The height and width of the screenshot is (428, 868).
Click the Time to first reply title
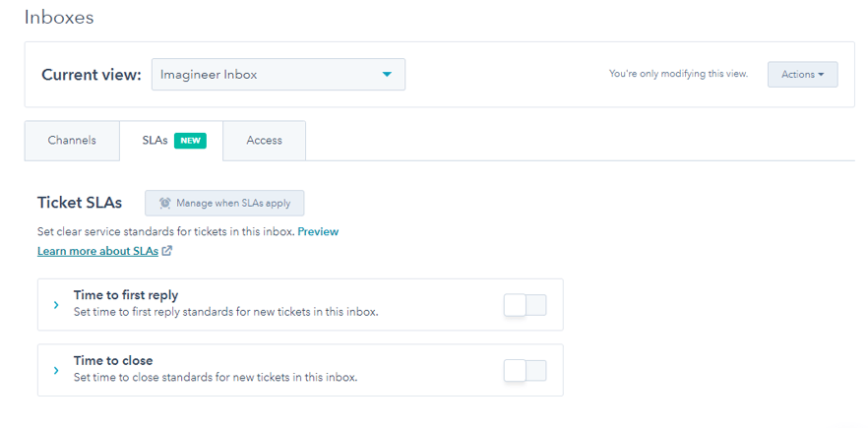tap(126, 295)
